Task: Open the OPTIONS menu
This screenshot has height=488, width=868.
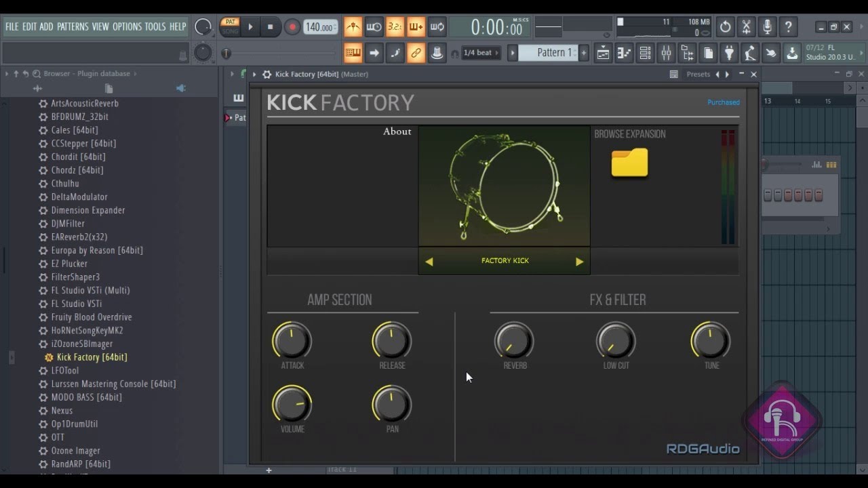Action: [x=127, y=26]
